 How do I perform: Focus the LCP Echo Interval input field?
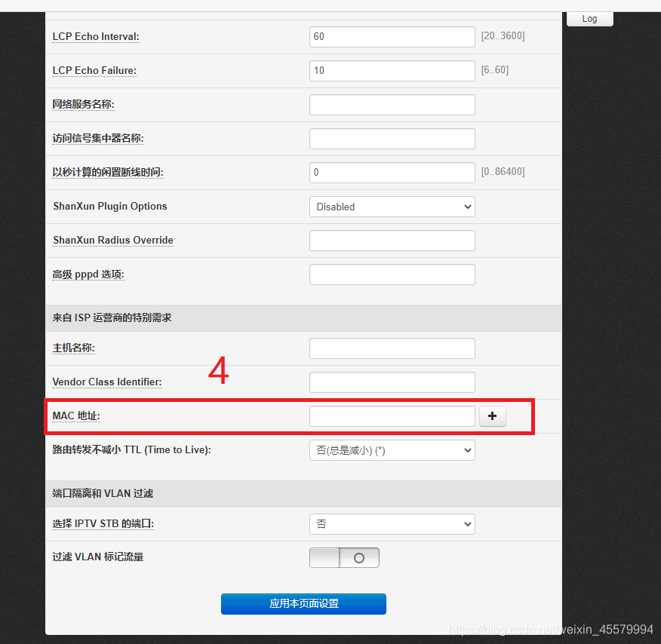coord(392,37)
